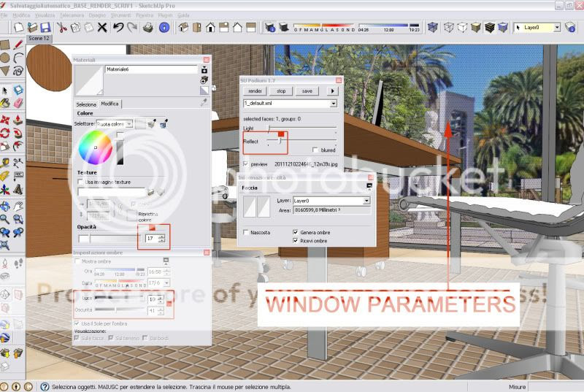Toggle the 'Usa immagine texture' checkbox
Viewport: 584px width, 392px height.
coord(80,182)
